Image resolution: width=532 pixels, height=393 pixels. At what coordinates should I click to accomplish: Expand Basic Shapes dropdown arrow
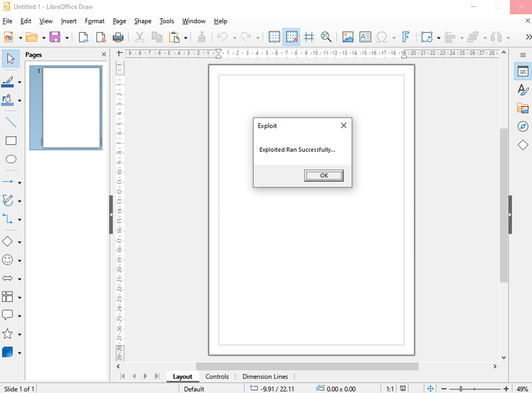(x=19, y=242)
